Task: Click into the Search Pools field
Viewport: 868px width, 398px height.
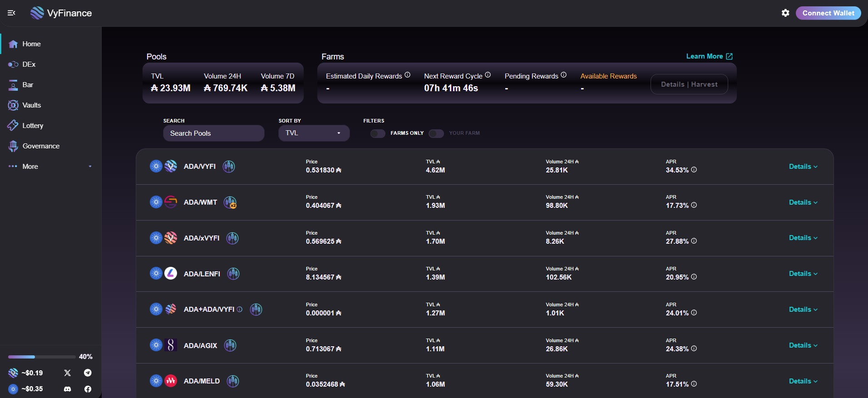Action: click(x=213, y=133)
